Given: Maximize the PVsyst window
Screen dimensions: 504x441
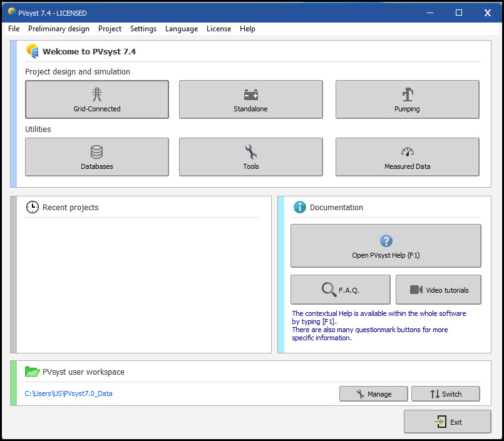Looking at the screenshot, I should 459,13.
